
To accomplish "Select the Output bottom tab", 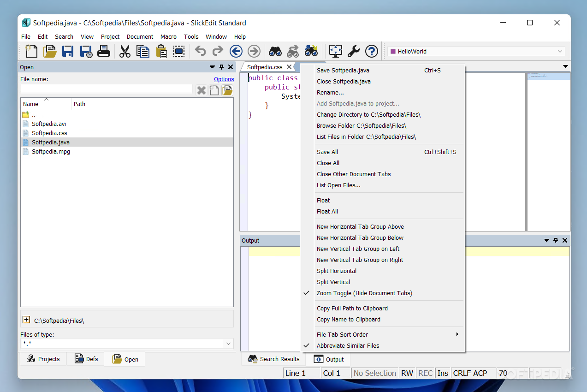I will click(328, 359).
